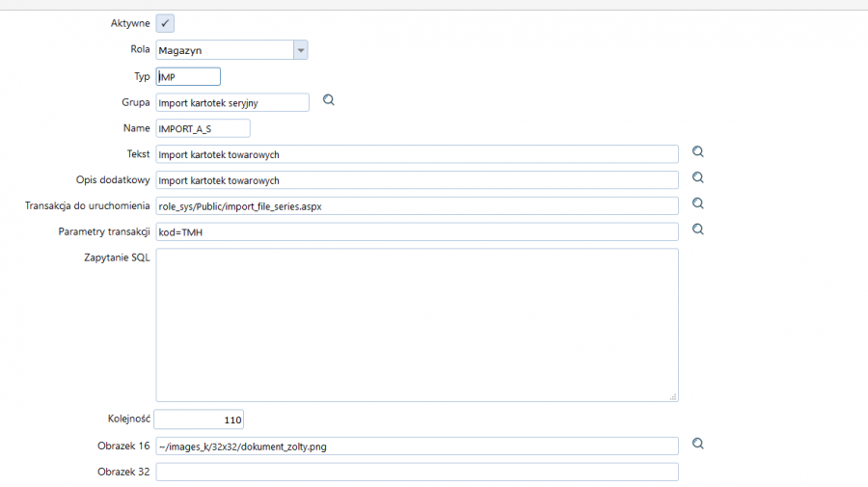The height and width of the screenshot is (487, 868).
Task: Click the Obrazek 16 input field
Action: coord(417,446)
